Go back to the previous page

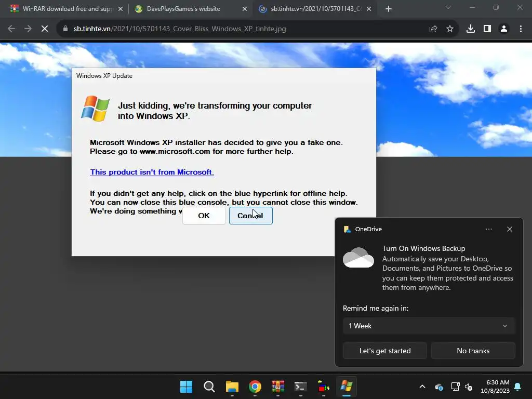(11, 29)
